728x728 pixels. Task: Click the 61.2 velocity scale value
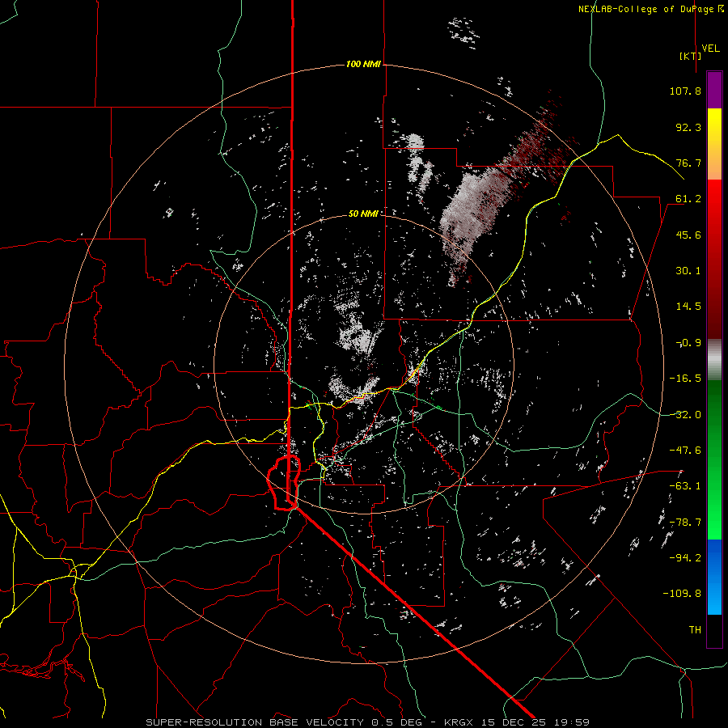click(x=688, y=199)
